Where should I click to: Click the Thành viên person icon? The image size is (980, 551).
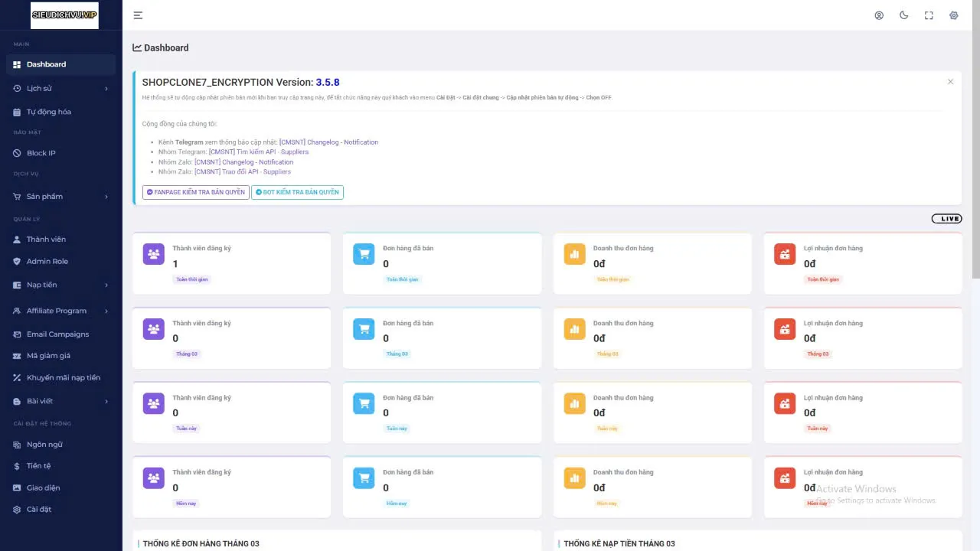pos(17,240)
